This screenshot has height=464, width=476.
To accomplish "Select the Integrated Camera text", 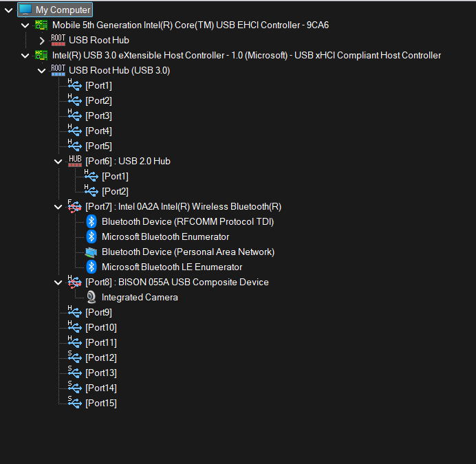I will 140,298.
